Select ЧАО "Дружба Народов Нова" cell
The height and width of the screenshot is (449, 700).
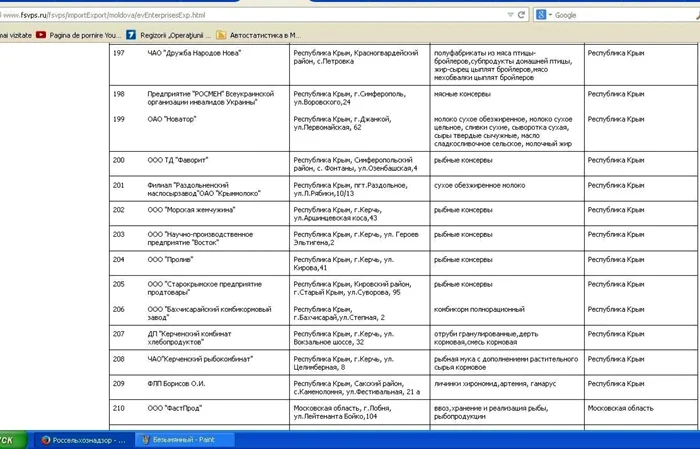(x=194, y=53)
